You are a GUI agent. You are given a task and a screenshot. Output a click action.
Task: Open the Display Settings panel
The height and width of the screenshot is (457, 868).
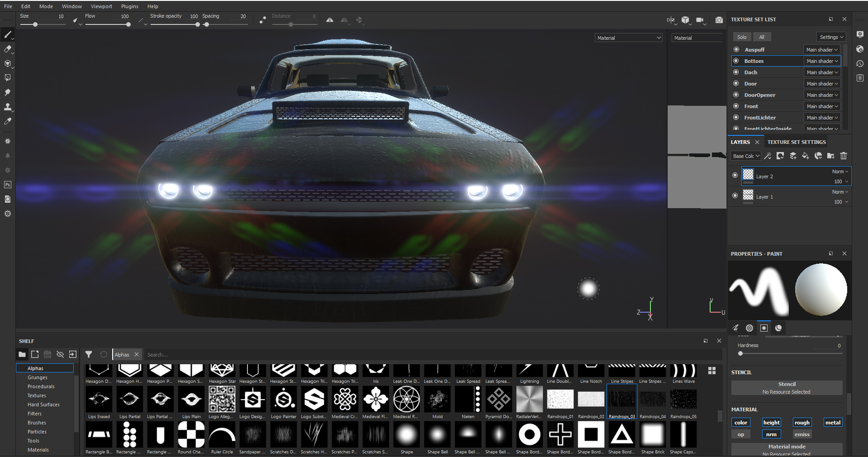click(860, 34)
